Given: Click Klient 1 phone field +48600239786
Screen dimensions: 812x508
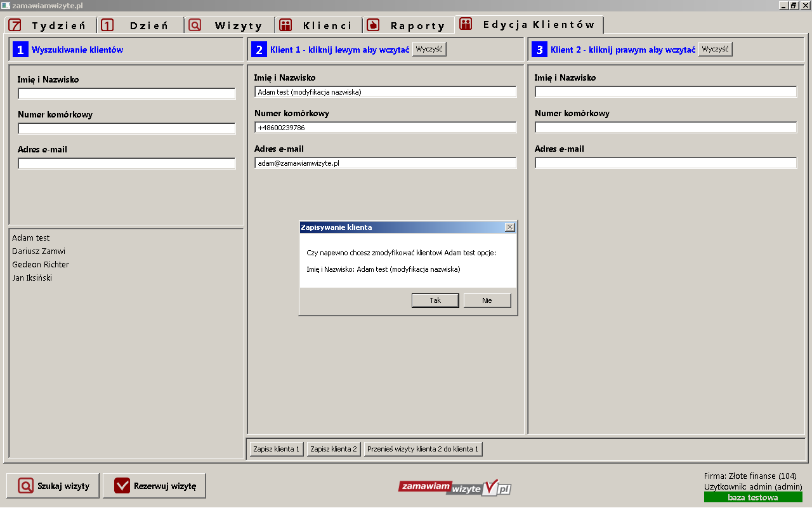Looking at the screenshot, I should [386, 128].
